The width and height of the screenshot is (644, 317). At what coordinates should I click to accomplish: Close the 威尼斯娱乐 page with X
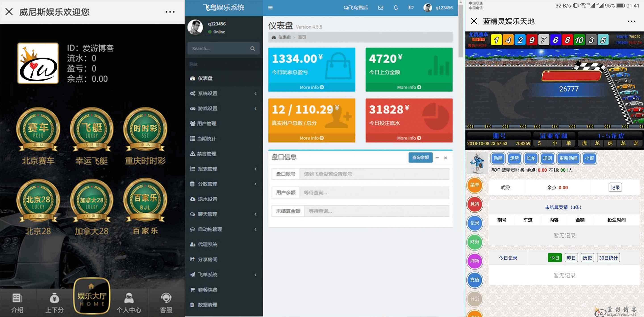point(9,12)
